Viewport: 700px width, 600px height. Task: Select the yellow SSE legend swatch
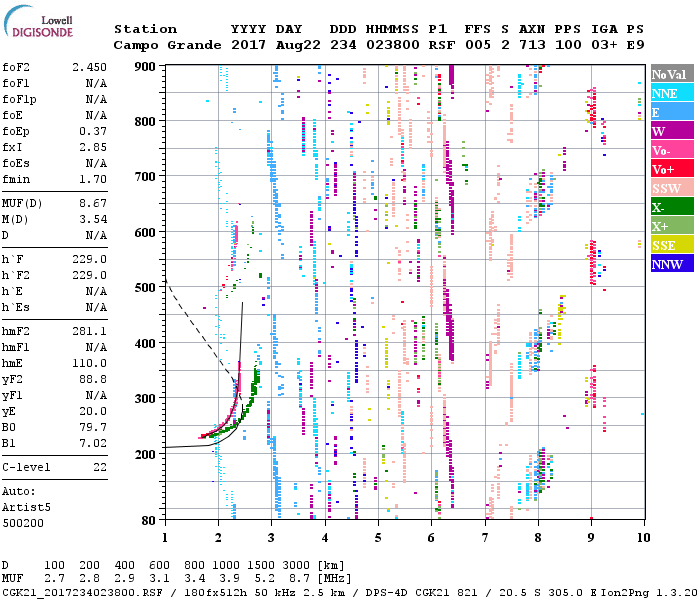pyautogui.click(x=668, y=245)
